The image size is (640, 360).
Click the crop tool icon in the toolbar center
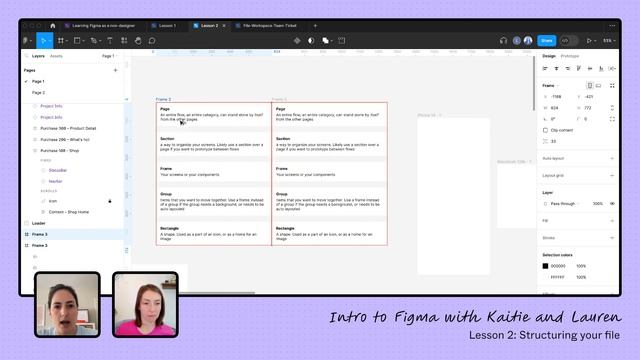[342, 41]
